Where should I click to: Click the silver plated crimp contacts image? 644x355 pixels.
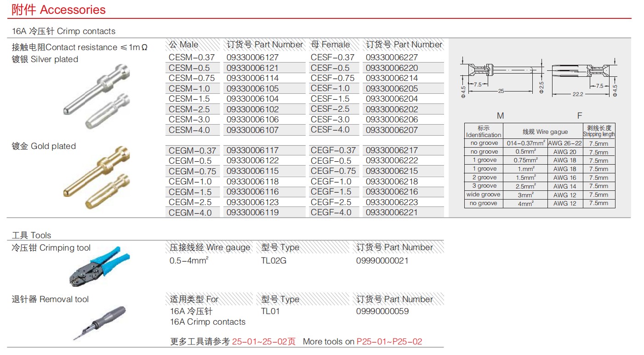(97, 97)
